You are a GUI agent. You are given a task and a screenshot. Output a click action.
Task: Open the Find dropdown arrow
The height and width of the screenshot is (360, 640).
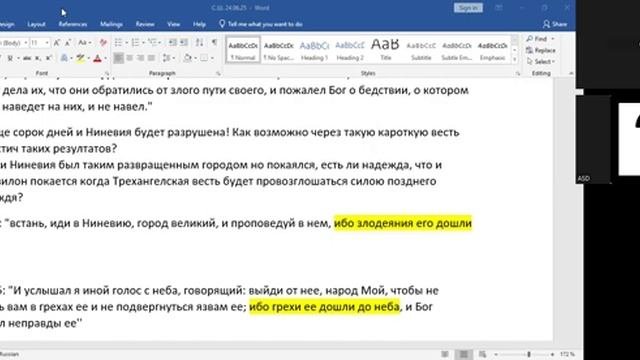click(553, 39)
